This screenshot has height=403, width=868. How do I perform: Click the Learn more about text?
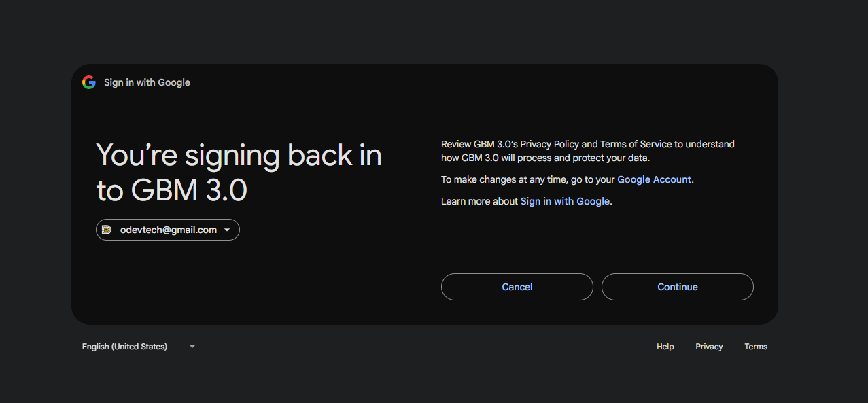(479, 201)
